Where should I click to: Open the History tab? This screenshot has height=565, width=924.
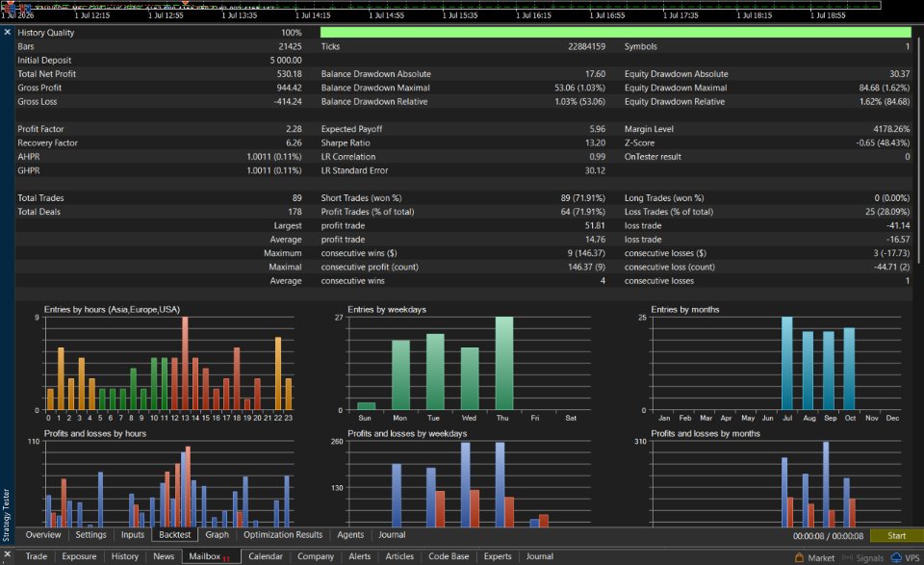[x=125, y=556]
